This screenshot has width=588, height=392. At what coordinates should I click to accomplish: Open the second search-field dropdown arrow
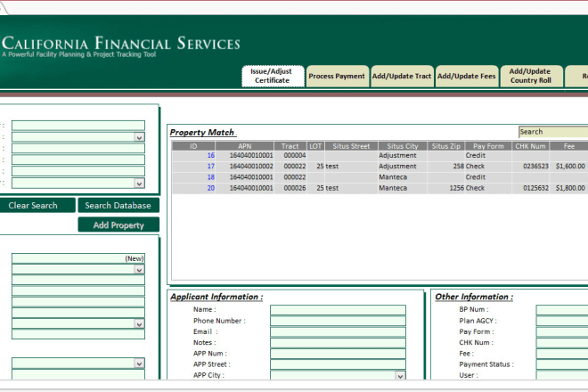pos(139,138)
